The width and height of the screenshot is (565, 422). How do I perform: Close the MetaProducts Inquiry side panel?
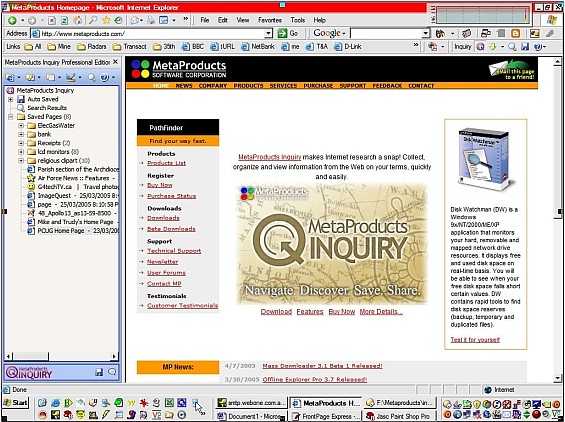point(115,62)
